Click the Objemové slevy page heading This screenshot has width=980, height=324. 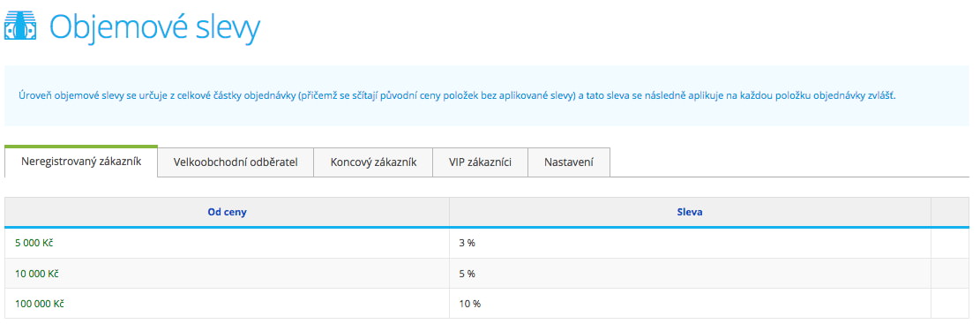154,26
